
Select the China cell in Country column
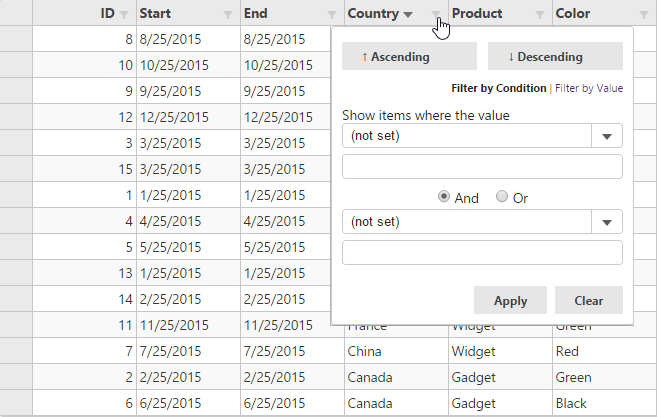pos(364,351)
